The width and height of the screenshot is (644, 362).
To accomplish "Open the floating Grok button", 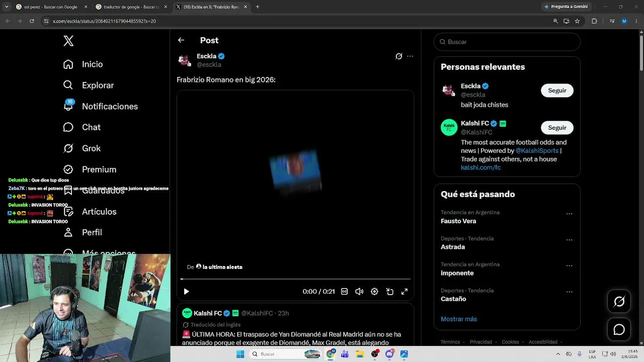I will pos(619,301).
